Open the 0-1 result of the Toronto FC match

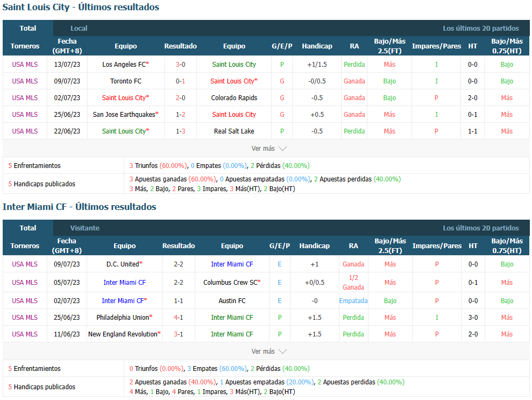point(181,81)
